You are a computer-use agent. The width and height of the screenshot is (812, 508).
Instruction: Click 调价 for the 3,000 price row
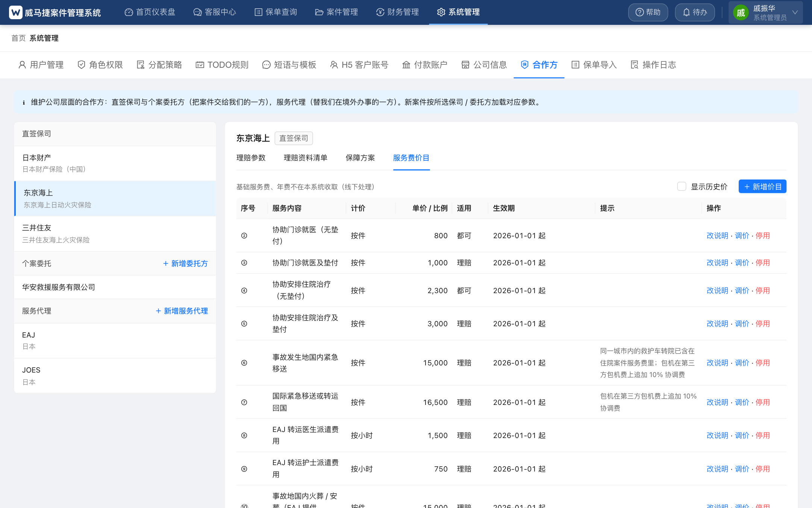742,324
